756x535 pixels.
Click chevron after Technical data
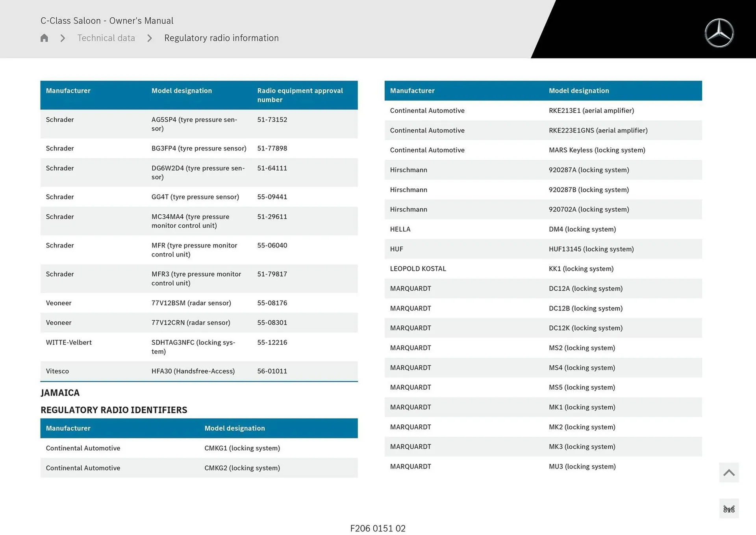150,38
